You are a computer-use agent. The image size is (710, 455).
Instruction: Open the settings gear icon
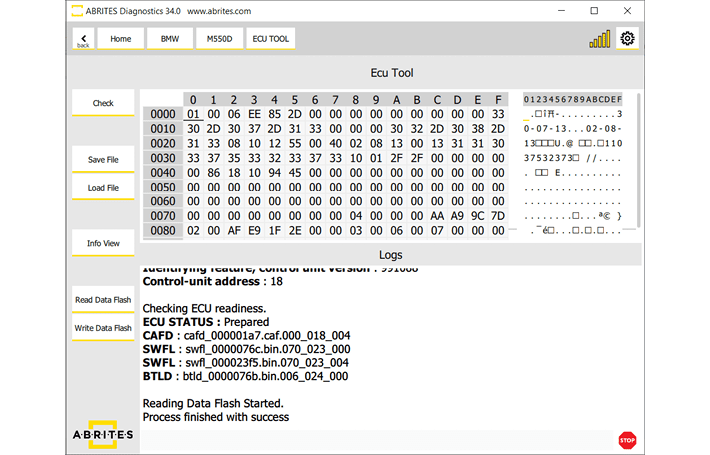(627, 39)
